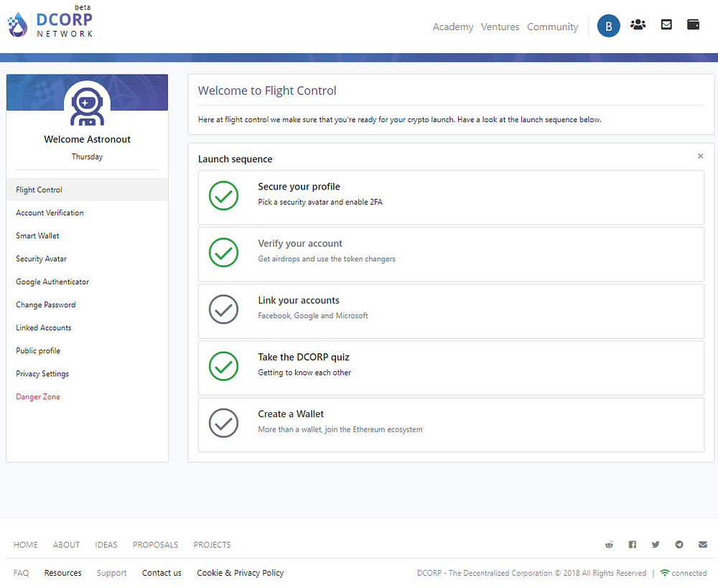Close the Launch sequence panel
Image resolution: width=718 pixels, height=588 pixels.
click(x=700, y=157)
